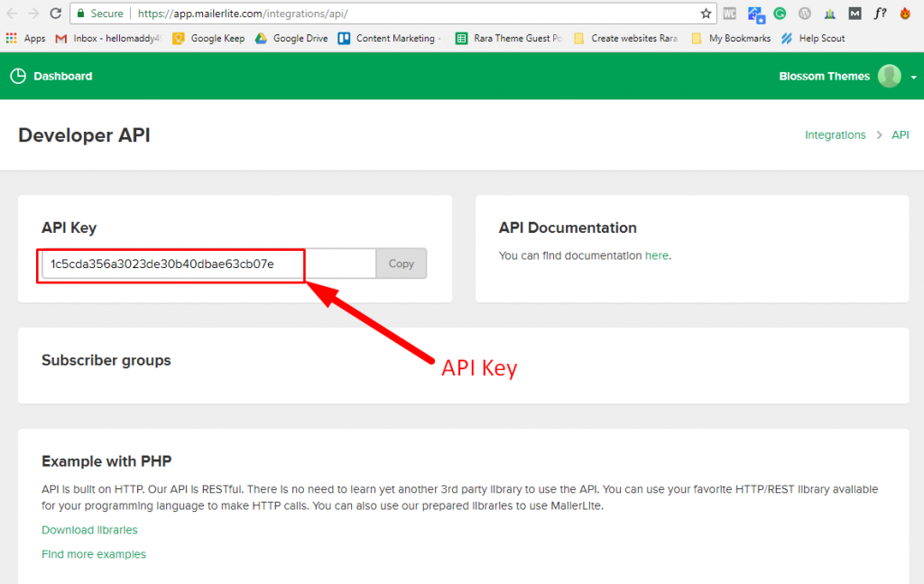Copy the API key
The width and height of the screenshot is (924, 584).
[402, 264]
